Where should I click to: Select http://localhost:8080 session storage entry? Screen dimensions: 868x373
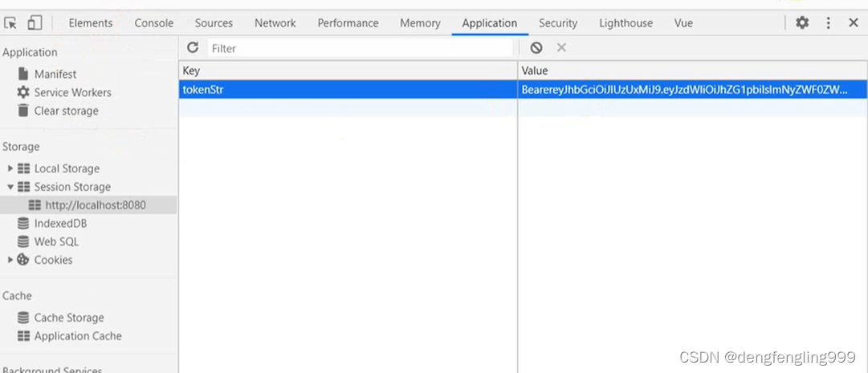[95, 205]
